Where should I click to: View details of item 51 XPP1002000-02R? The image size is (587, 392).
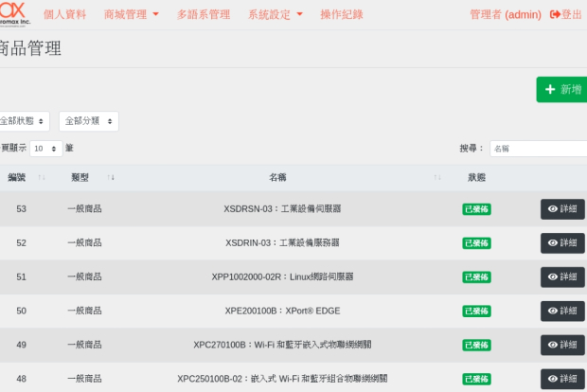tap(562, 277)
